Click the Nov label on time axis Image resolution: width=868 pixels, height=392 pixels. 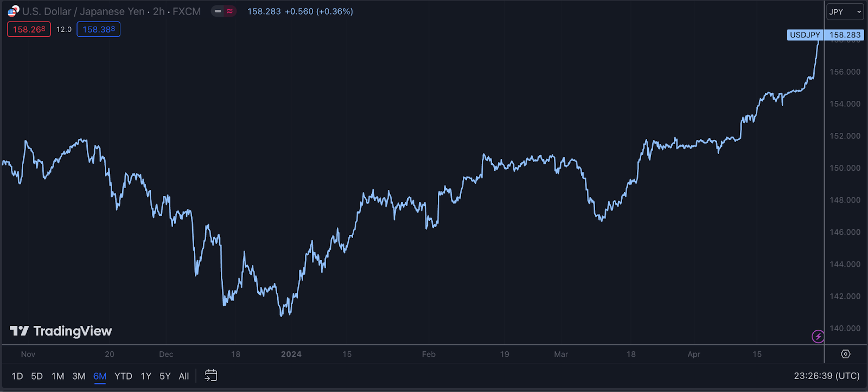pyautogui.click(x=28, y=354)
